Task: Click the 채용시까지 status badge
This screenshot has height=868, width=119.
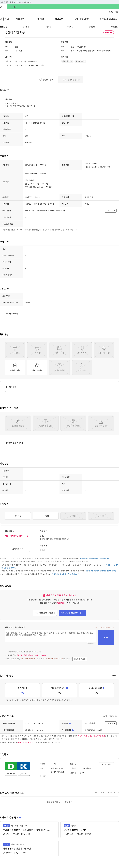Action: point(108,33)
